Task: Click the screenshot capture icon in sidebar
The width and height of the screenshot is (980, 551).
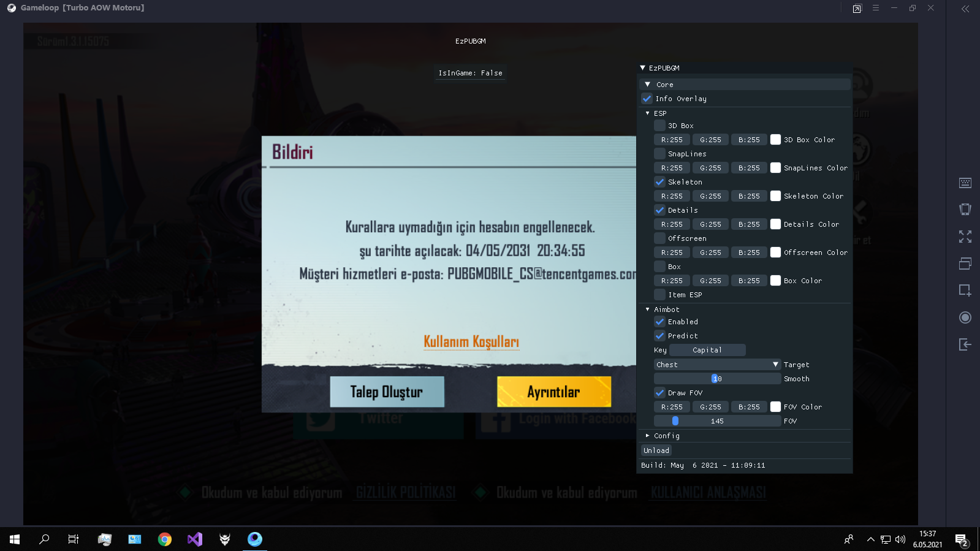Action: (965, 291)
